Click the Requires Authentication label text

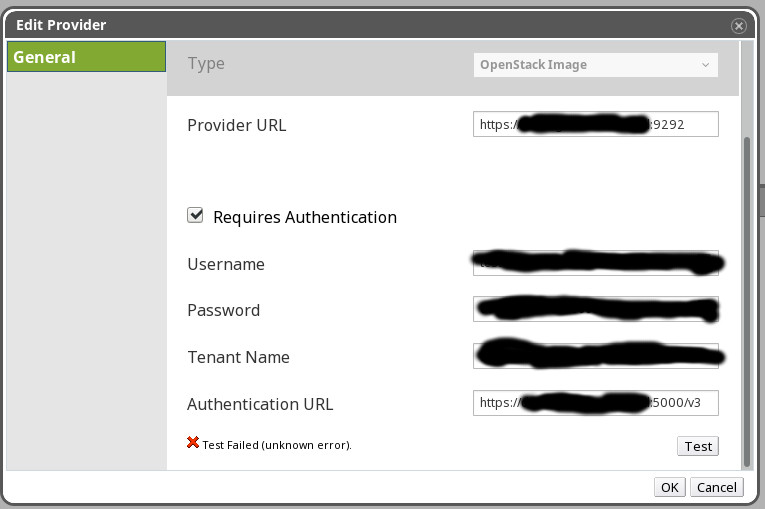point(305,217)
